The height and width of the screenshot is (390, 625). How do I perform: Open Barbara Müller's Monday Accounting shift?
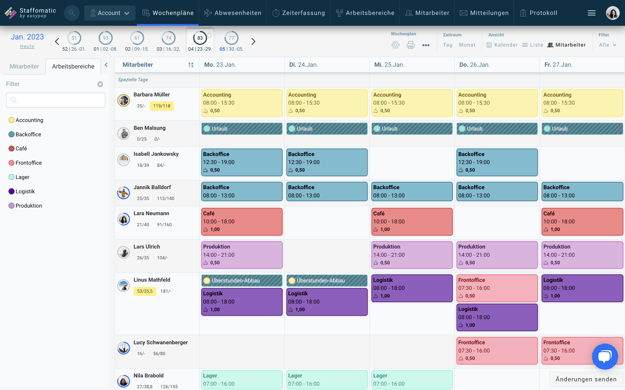pyautogui.click(x=242, y=103)
